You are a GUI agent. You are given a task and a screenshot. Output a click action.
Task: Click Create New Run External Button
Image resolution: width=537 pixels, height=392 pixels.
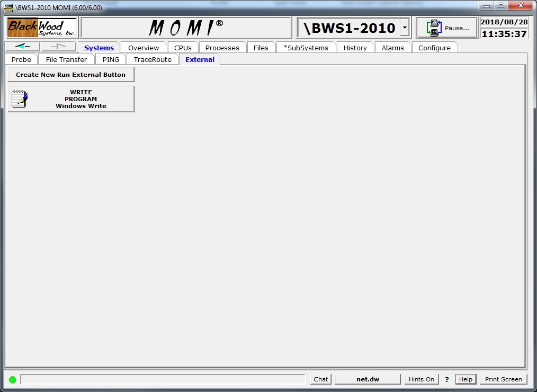click(x=70, y=75)
